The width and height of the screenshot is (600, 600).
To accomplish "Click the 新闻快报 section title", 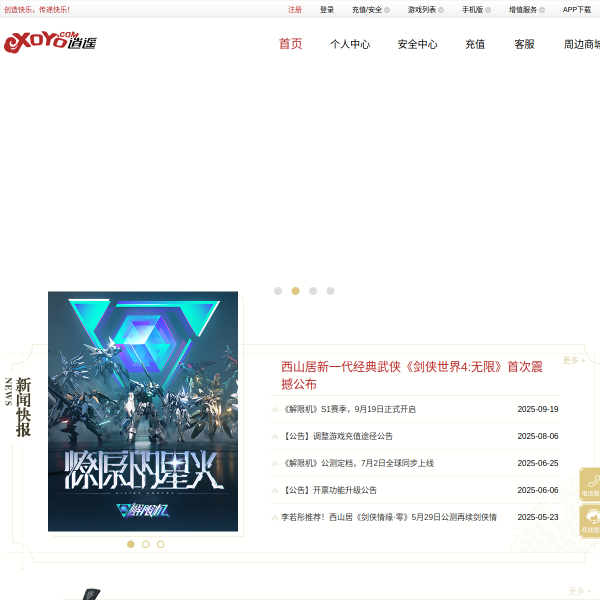I will pos(23,407).
